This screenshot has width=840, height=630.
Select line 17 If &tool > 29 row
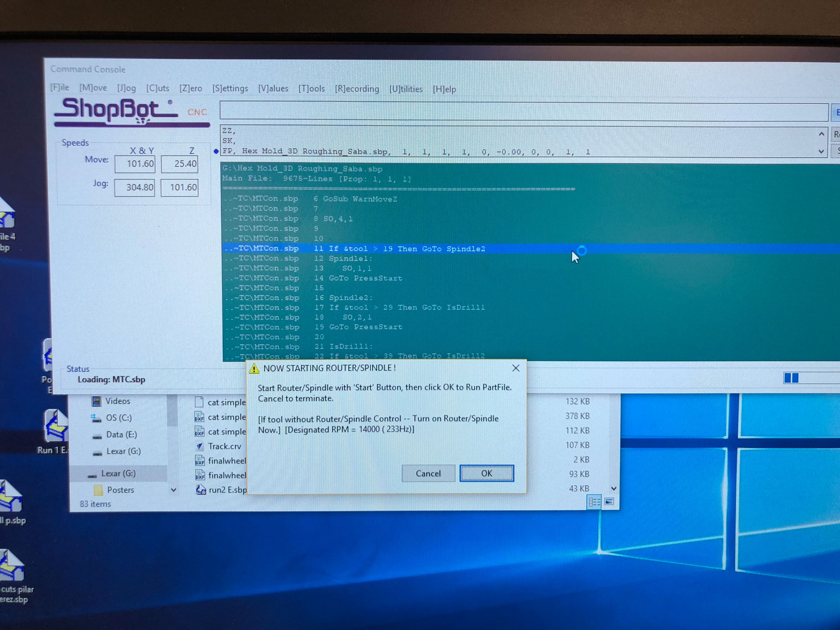531,308
